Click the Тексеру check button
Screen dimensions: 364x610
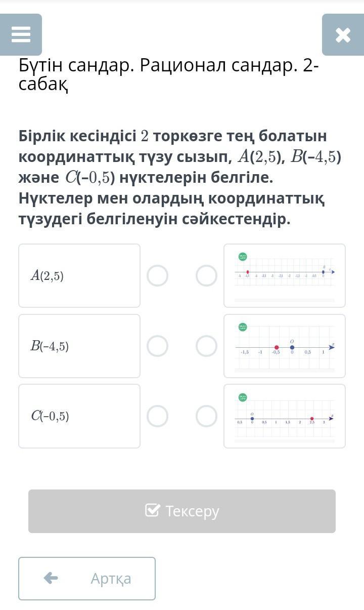click(x=182, y=511)
